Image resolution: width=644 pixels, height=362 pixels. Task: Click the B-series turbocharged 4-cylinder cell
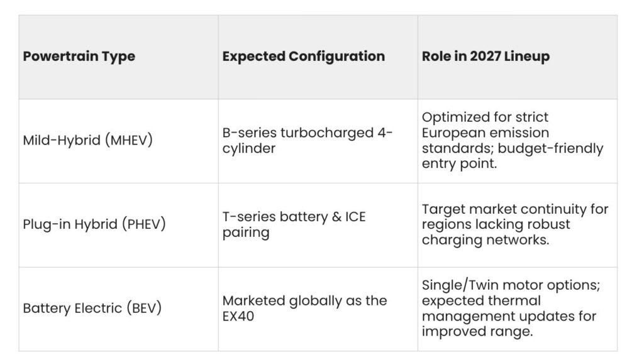[x=318, y=141]
